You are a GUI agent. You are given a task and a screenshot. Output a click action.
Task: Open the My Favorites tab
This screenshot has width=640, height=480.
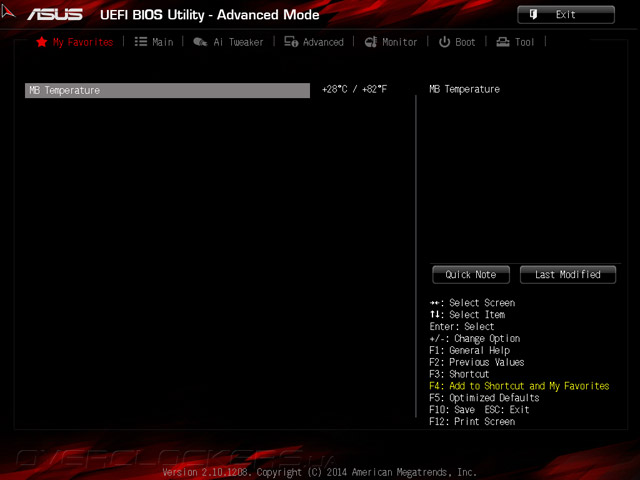click(75, 42)
